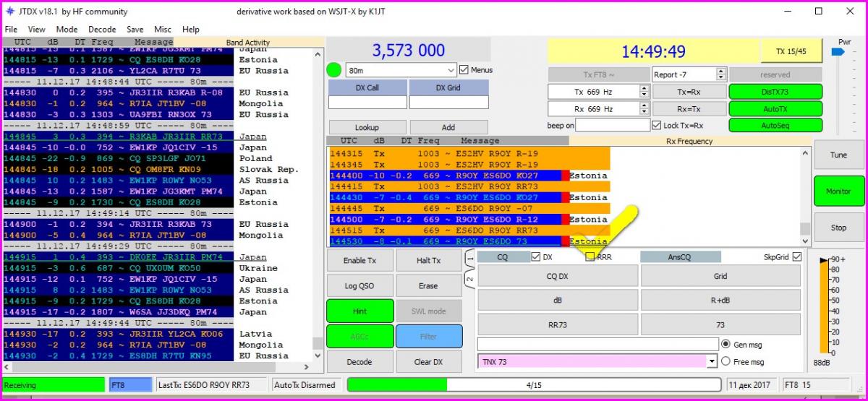Click the Log QSO button
The image size is (868, 401).
tap(359, 285)
